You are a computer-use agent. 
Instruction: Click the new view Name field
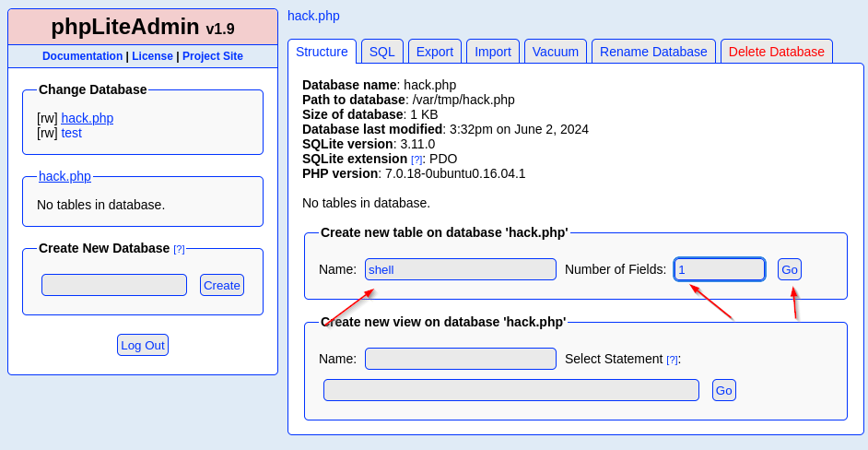(x=460, y=359)
